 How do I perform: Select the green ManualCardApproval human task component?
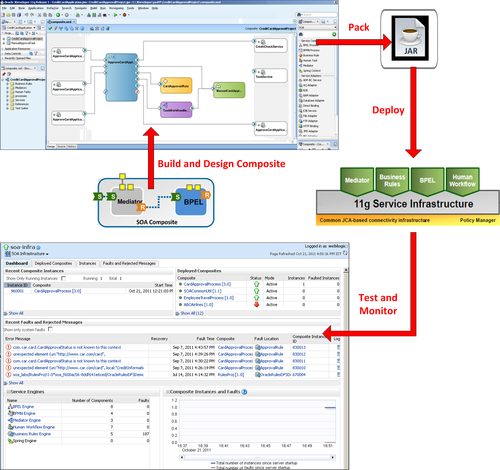click(229, 90)
